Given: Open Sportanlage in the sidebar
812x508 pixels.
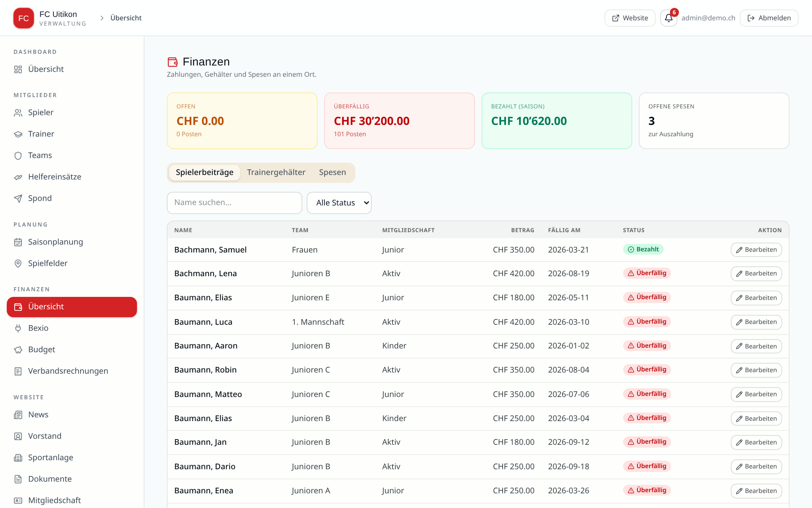Looking at the screenshot, I should [x=72, y=458].
